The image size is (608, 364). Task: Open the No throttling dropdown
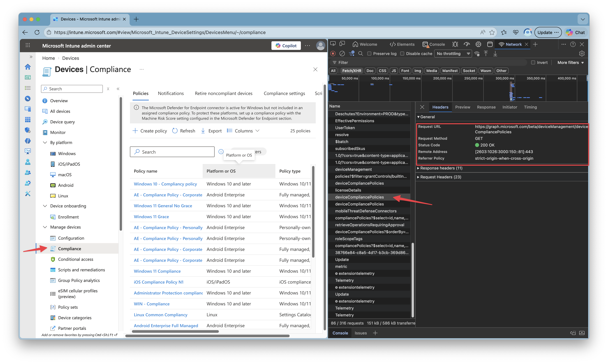click(x=453, y=54)
